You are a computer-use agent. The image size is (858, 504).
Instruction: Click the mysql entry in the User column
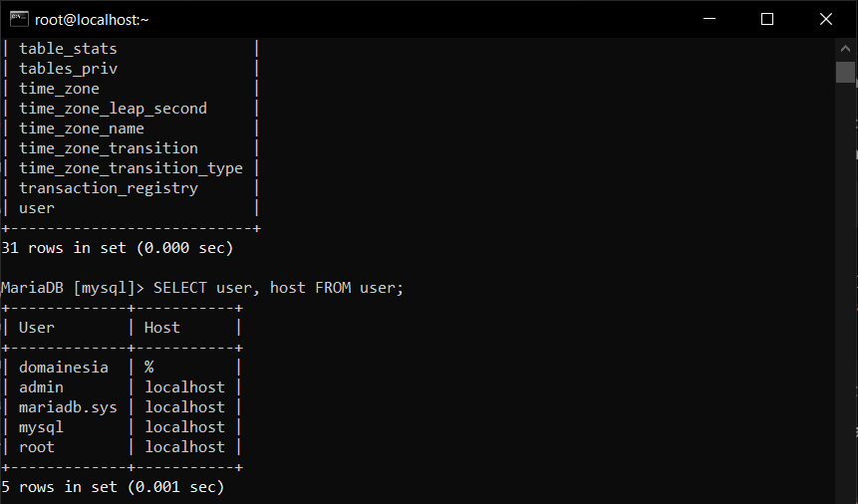[42, 427]
